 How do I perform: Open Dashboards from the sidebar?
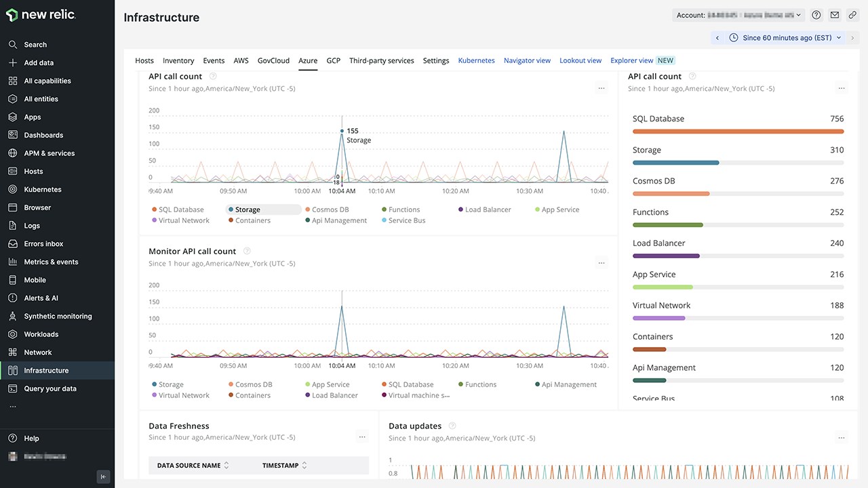pos(43,135)
